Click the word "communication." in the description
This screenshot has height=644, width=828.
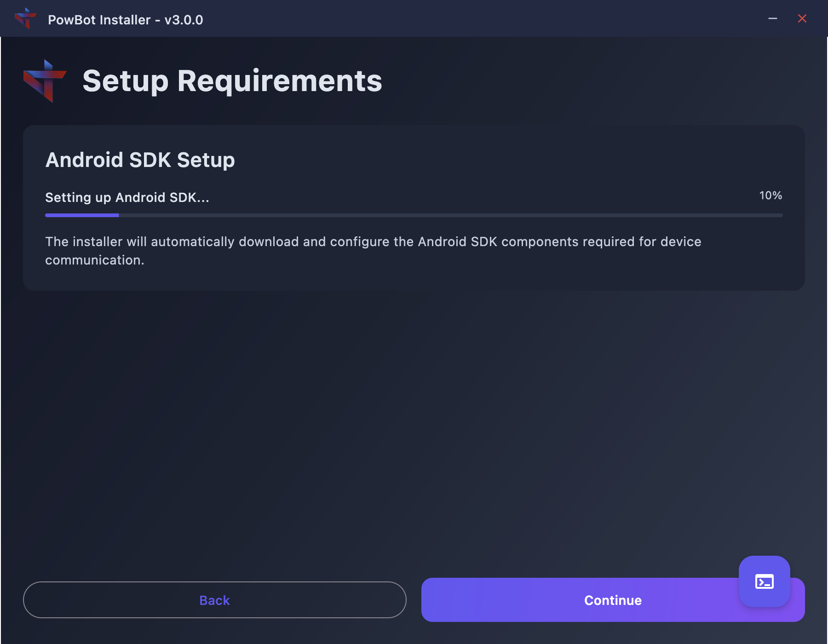(95, 260)
